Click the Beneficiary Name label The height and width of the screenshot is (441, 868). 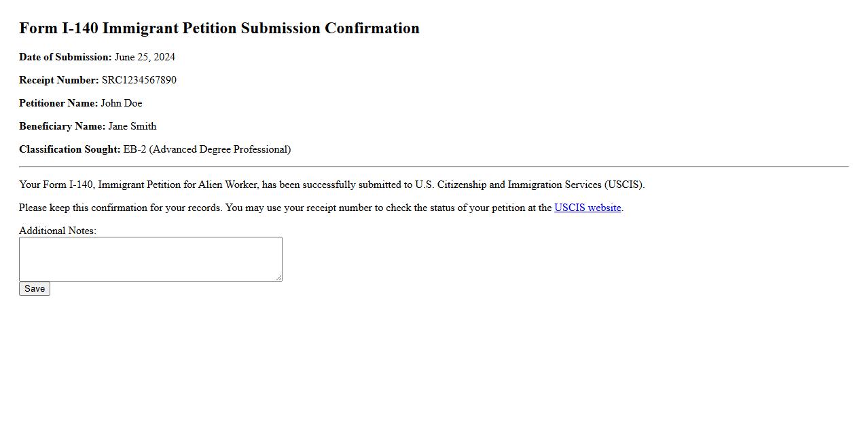[62, 126]
